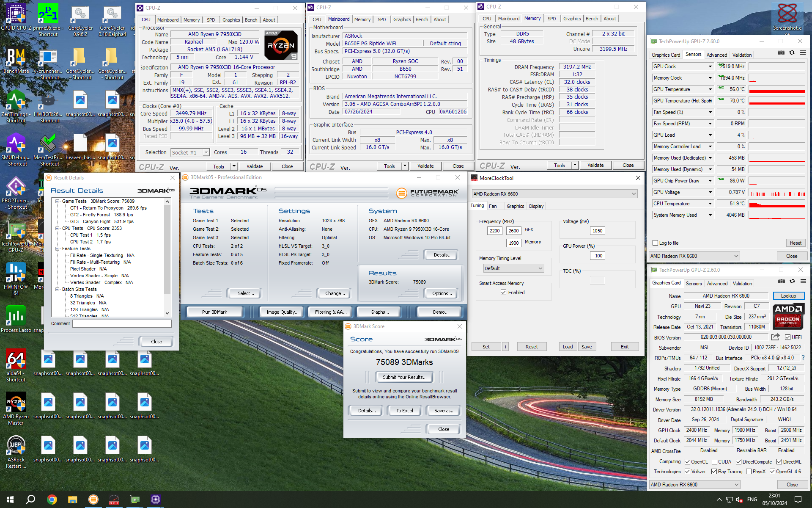The width and height of the screenshot is (812, 508).
Task: Open the BenchMate desktop icon
Action: click(x=16, y=61)
